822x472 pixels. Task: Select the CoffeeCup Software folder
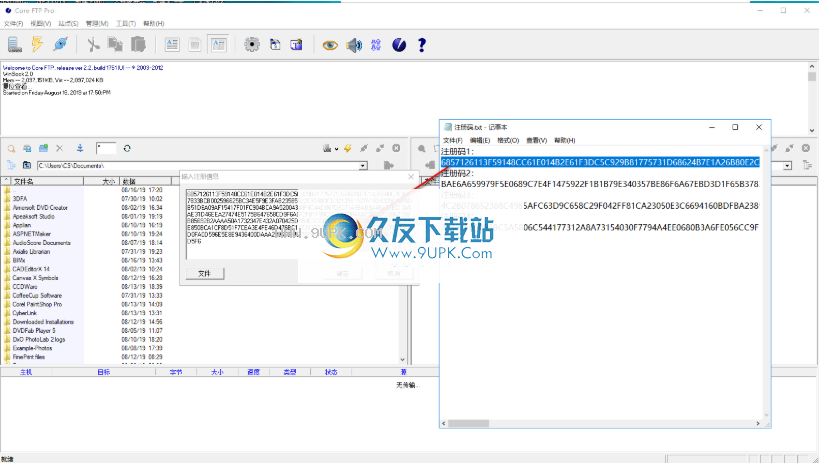tap(37, 295)
